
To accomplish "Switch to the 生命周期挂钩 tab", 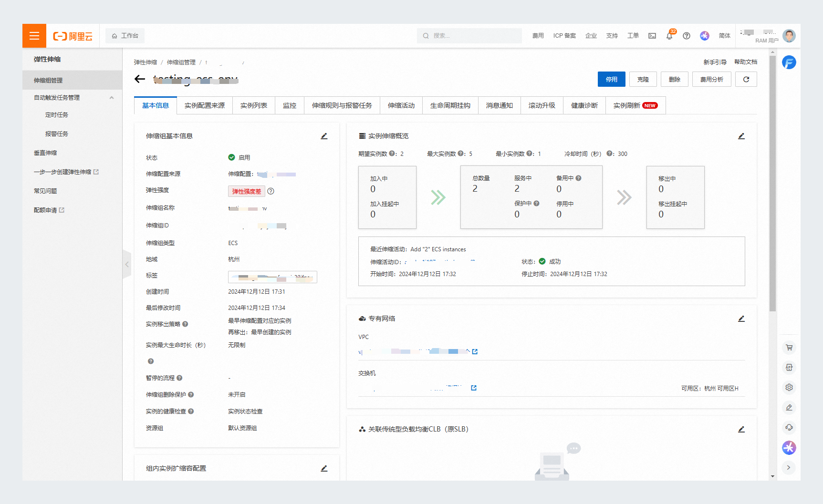I will pos(450,105).
